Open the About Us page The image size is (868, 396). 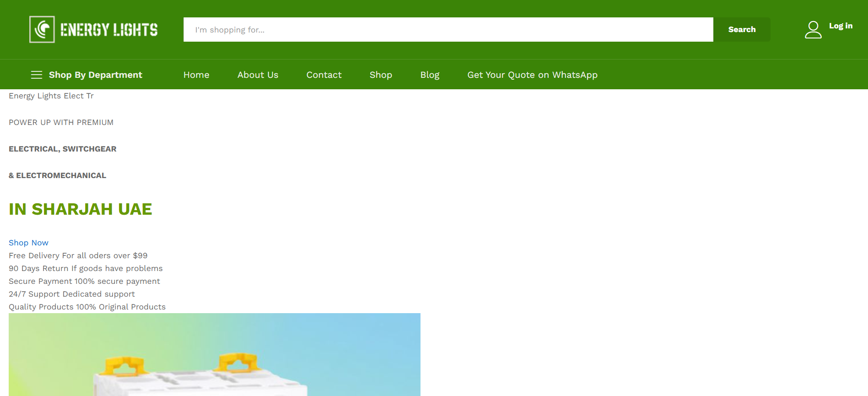pos(258,75)
